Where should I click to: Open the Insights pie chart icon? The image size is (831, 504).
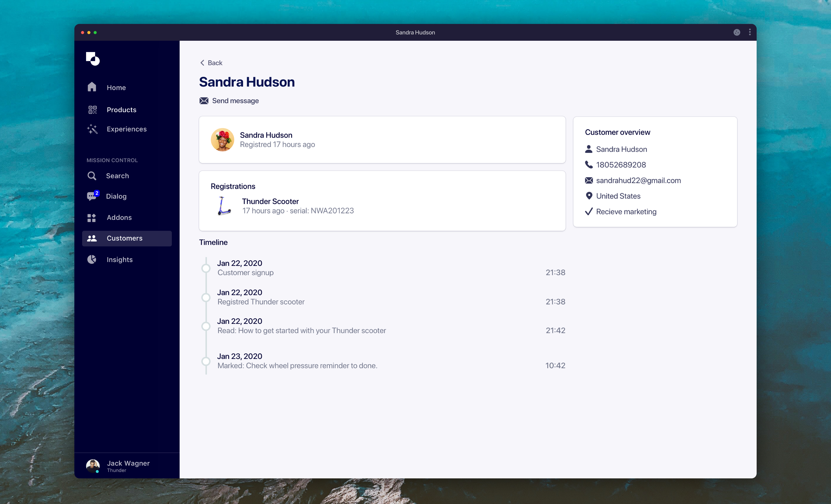pos(92,259)
